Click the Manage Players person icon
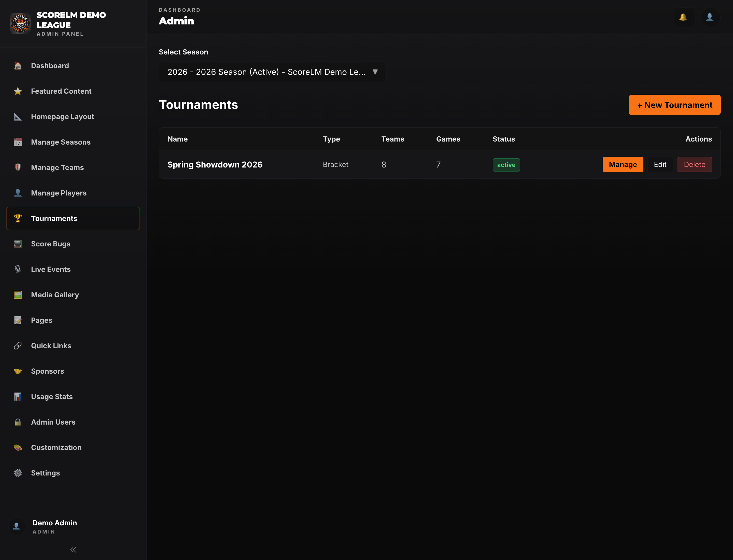 tap(18, 193)
